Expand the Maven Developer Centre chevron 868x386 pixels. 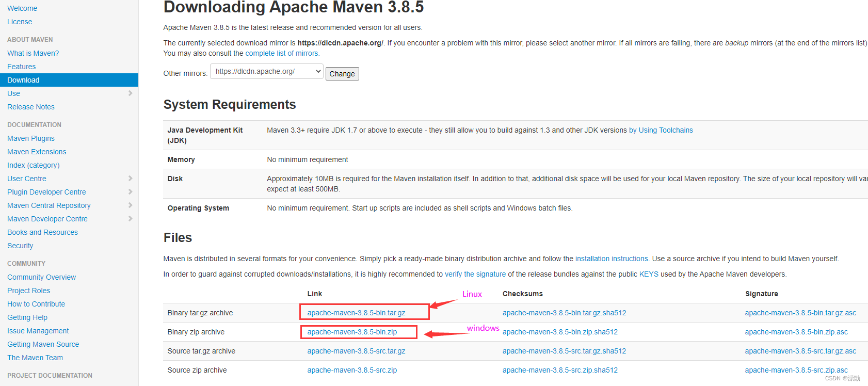pos(130,219)
